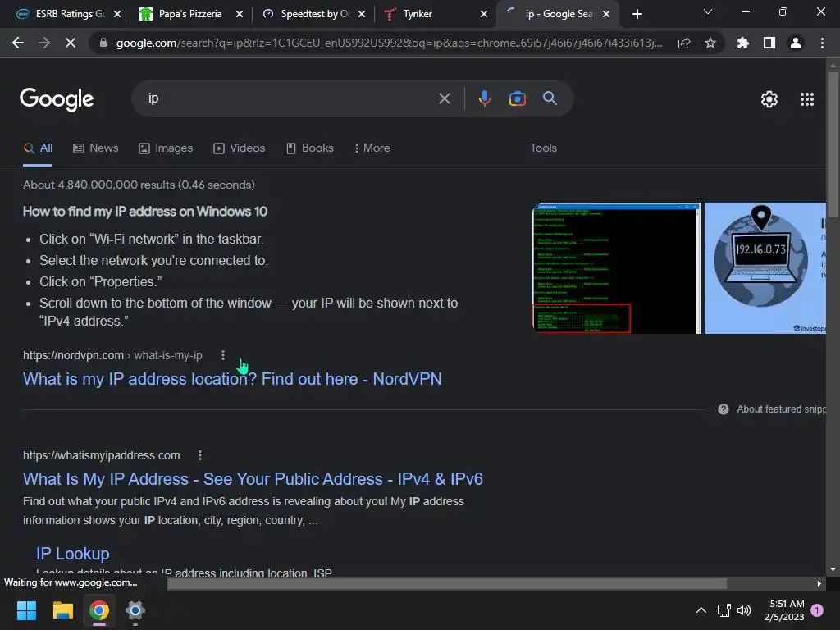Image resolution: width=840 pixels, height=630 pixels.
Task: Show Images results
Action: pyautogui.click(x=166, y=148)
